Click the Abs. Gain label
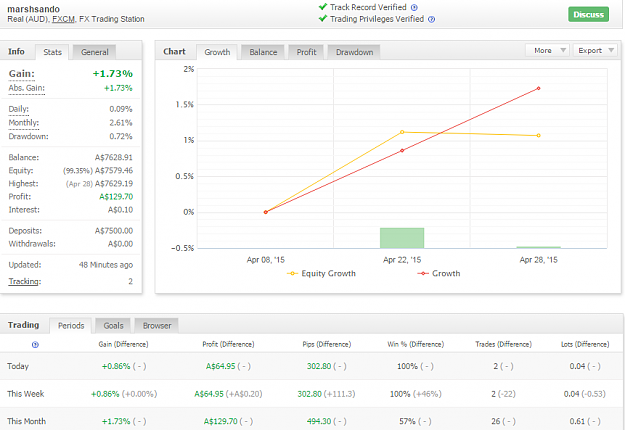The width and height of the screenshot is (625, 430). (x=27, y=88)
